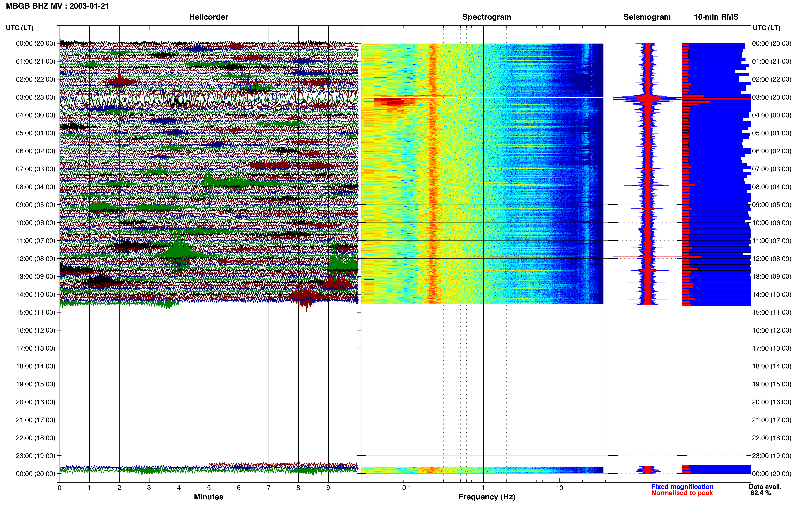This screenshot has height=508, width=812.
Task: Click the '0.1' frequency tick label
Action: tap(407, 487)
